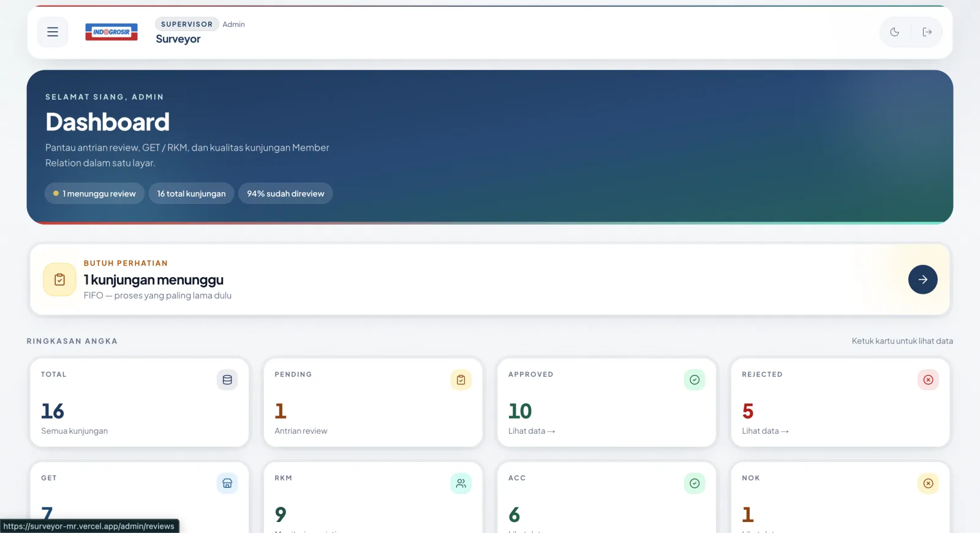Viewport: 980px width, 533px height.
Task: Open the Total card showing 16
Action: [x=140, y=403]
